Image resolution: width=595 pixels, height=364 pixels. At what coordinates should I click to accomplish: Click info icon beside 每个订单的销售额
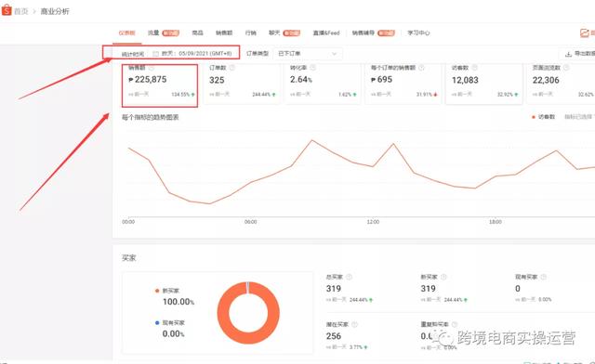pos(421,68)
